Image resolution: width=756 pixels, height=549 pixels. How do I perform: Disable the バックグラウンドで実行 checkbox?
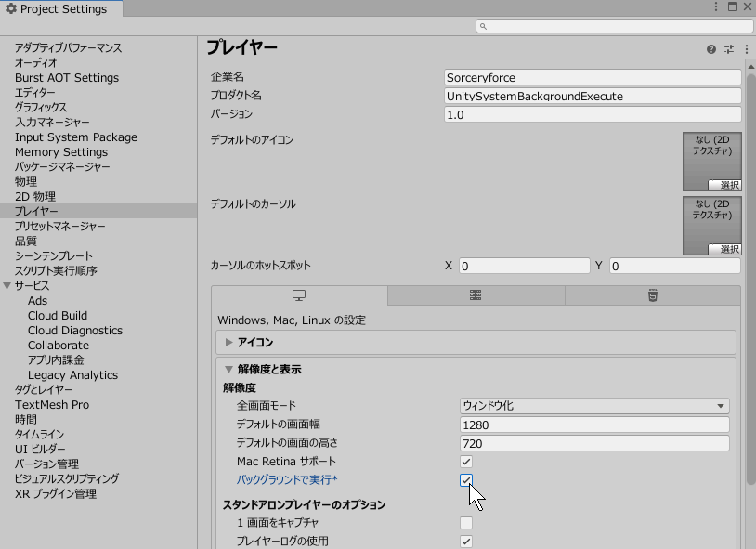point(466,480)
